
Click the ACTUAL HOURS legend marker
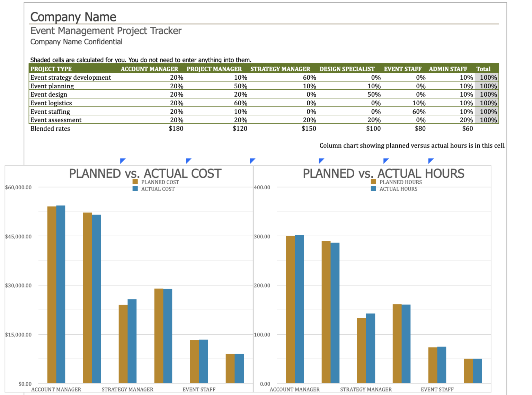pyautogui.click(x=373, y=189)
